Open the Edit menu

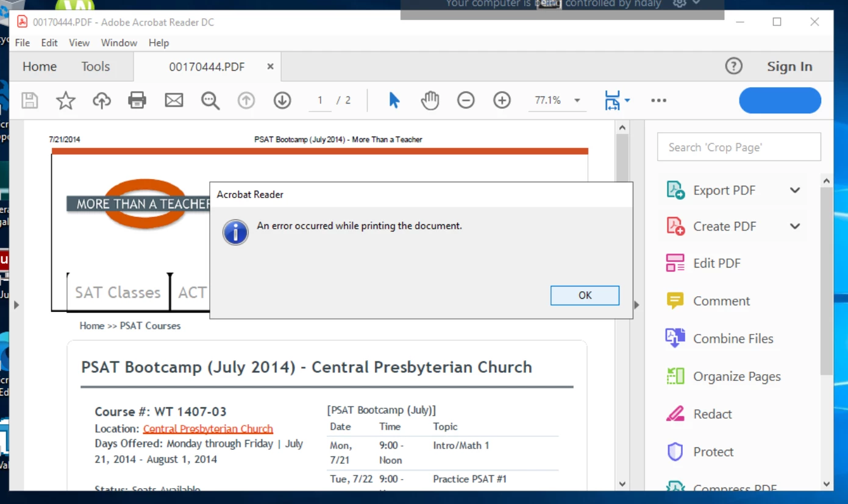click(49, 43)
